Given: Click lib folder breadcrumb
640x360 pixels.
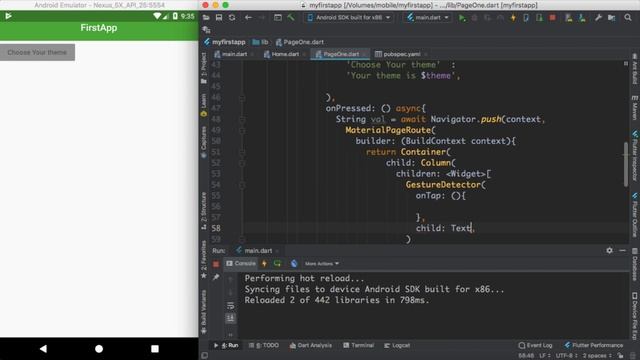Looking at the screenshot, I should point(260,42).
